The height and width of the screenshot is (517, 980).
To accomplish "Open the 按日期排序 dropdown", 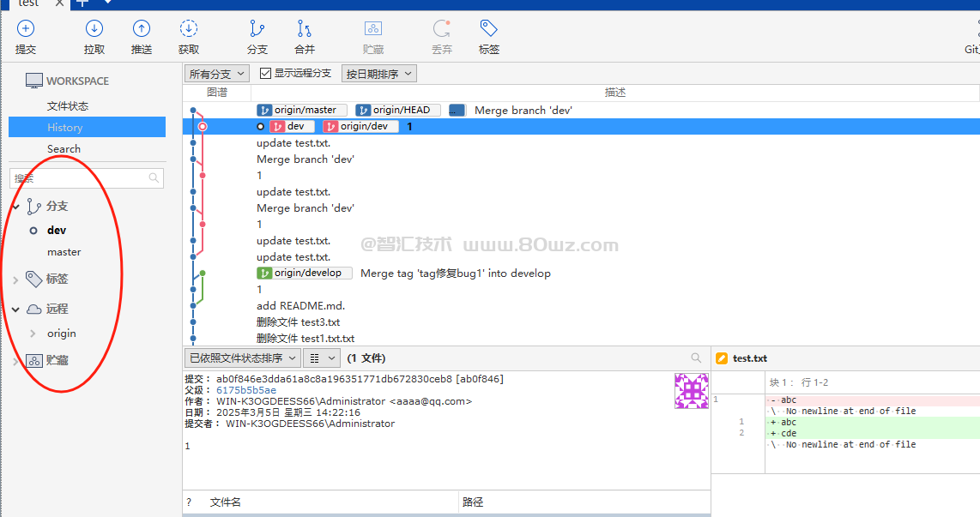I will tap(378, 74).
